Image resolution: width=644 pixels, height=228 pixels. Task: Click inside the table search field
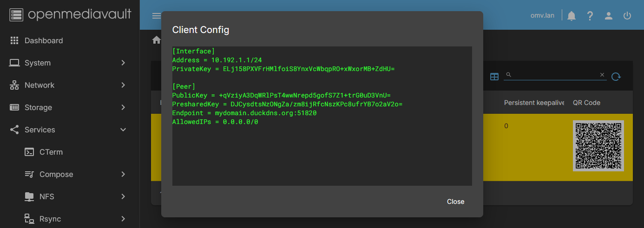click(553, 75)
